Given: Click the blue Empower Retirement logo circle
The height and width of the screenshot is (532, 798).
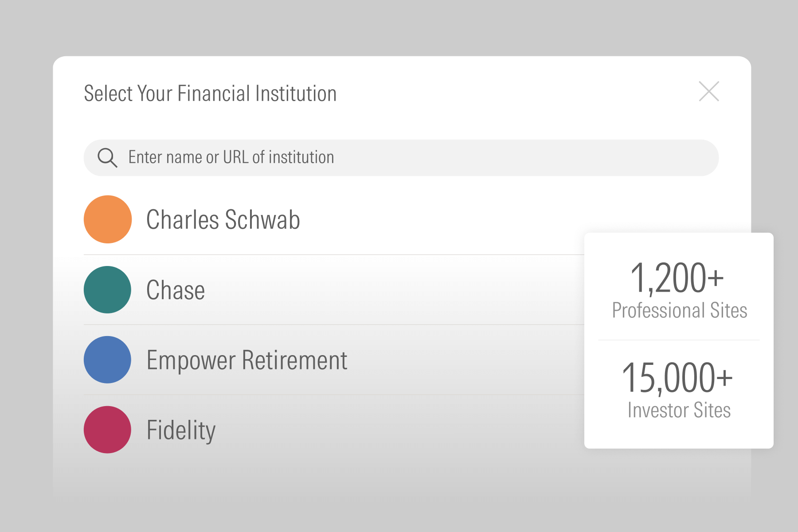Looking at the screenshot, I should point(108,360).
